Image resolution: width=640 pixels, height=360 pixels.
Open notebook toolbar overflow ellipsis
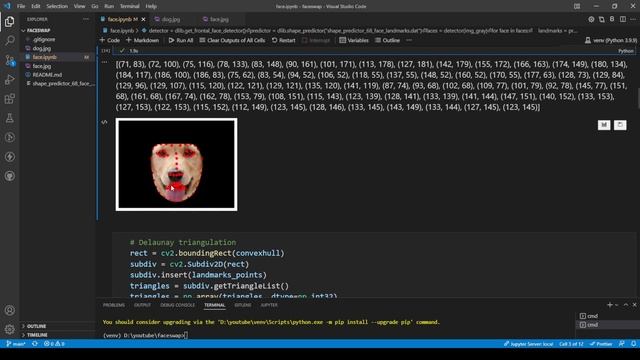(x=409, y=40)
